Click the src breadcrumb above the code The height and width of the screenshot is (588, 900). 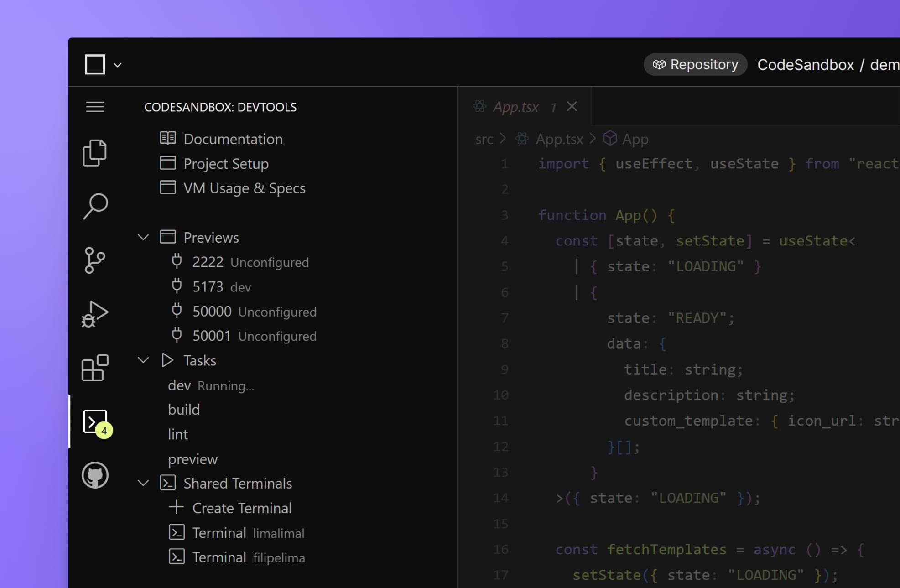[x=484, y=139]
